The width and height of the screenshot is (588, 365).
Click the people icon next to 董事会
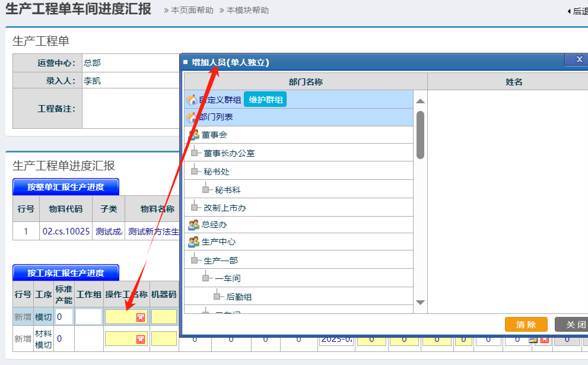[x=194, y=135]
